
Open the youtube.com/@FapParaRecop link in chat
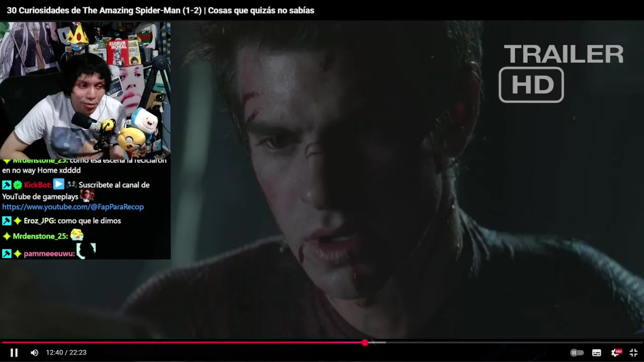pos(73,207)
